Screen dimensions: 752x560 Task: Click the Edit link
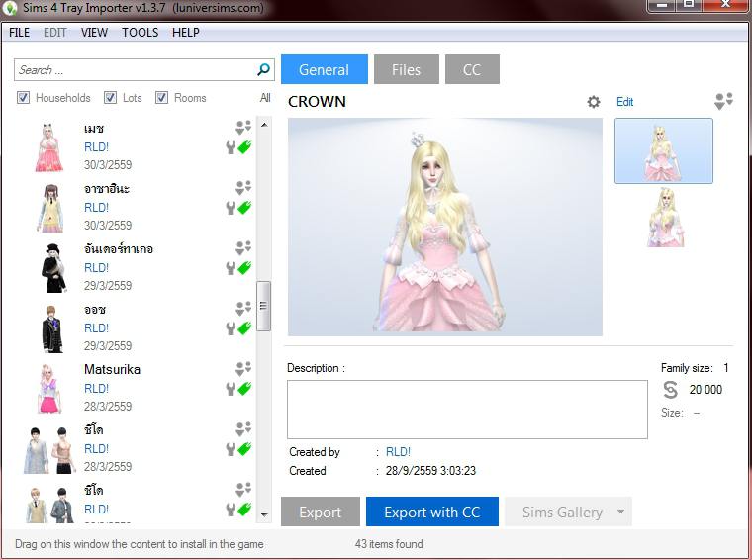625,102
